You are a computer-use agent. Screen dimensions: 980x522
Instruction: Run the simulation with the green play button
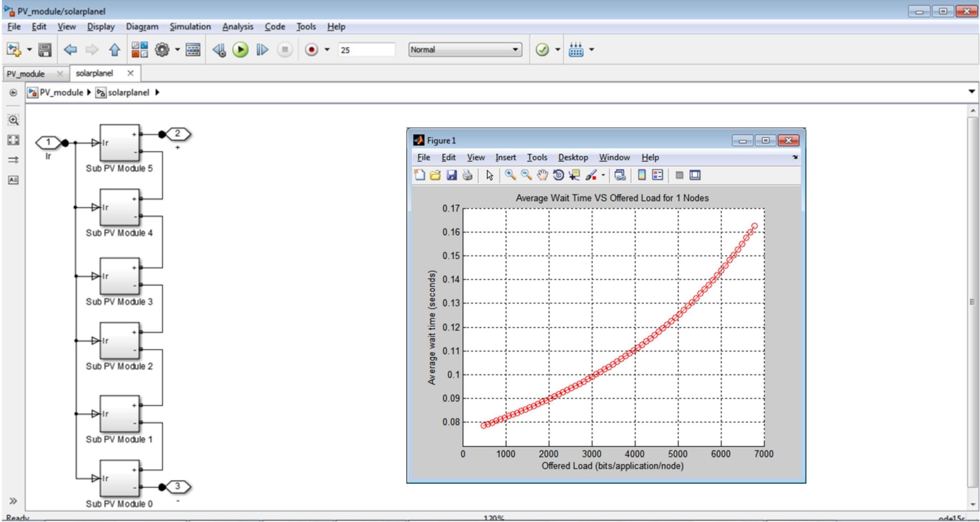240,50
